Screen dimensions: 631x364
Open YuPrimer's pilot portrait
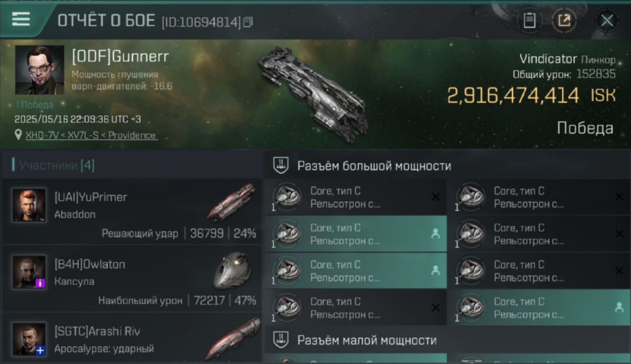(x=29, y=205)
